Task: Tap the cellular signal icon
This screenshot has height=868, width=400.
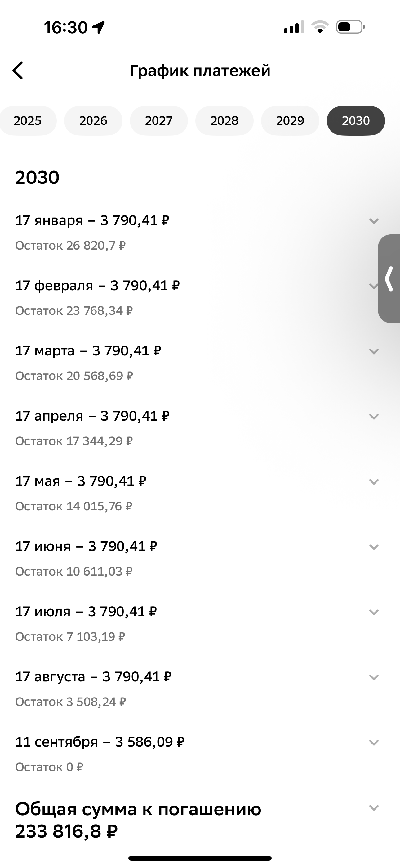Action: (x=294, y=27)
